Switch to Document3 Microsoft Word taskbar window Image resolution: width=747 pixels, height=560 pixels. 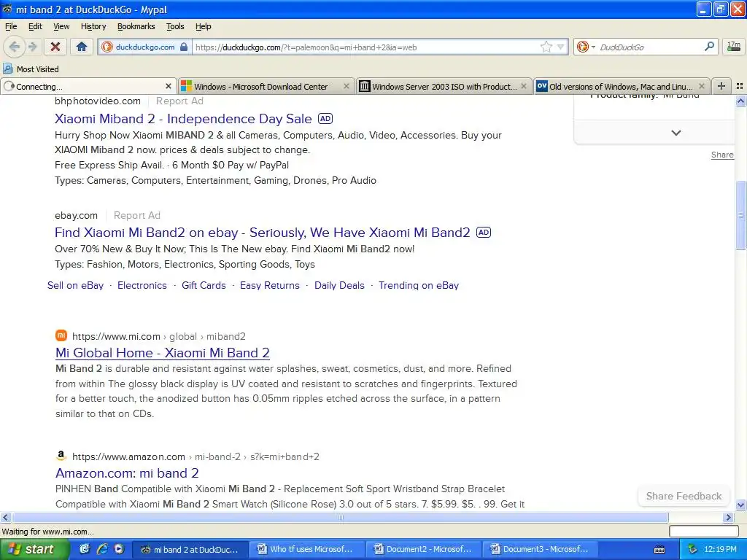coord(541,549)
